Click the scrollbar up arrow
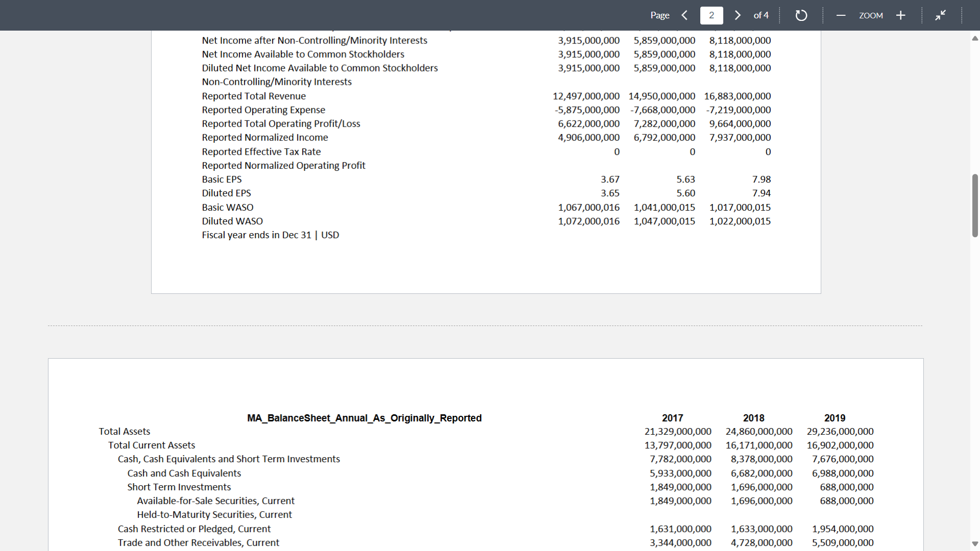The width and height of the screenshot is (980, 551). coord(975,38)
